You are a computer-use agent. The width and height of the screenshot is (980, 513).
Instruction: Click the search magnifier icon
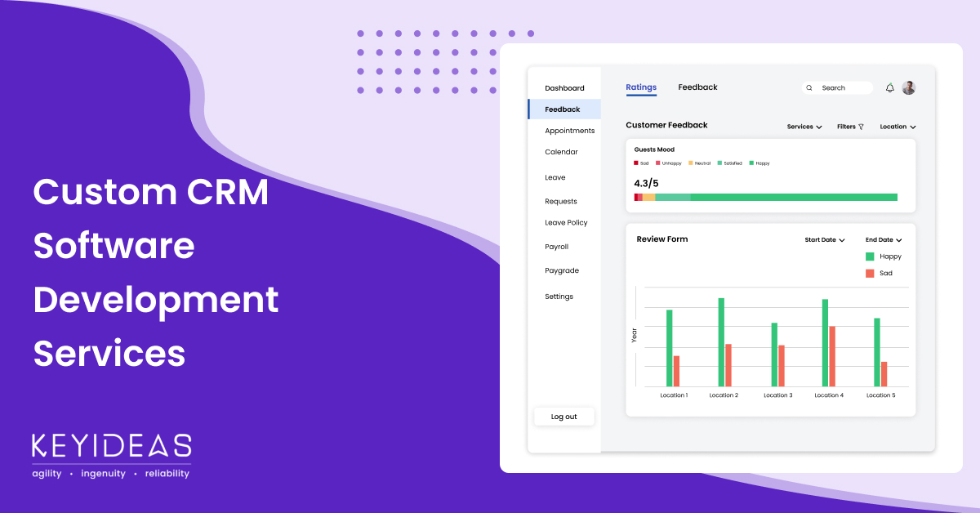coord(809,87)
